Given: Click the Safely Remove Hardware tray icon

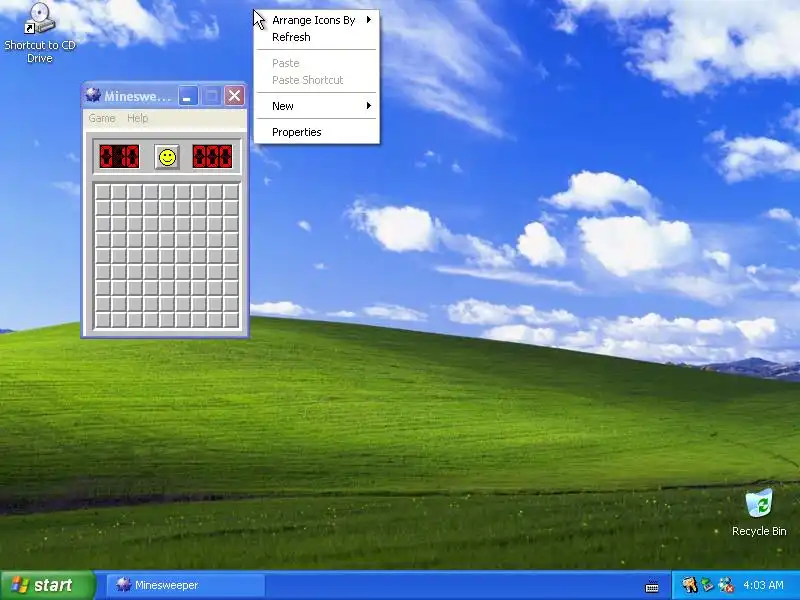Looking at the screenshot, I should [707, 585].
